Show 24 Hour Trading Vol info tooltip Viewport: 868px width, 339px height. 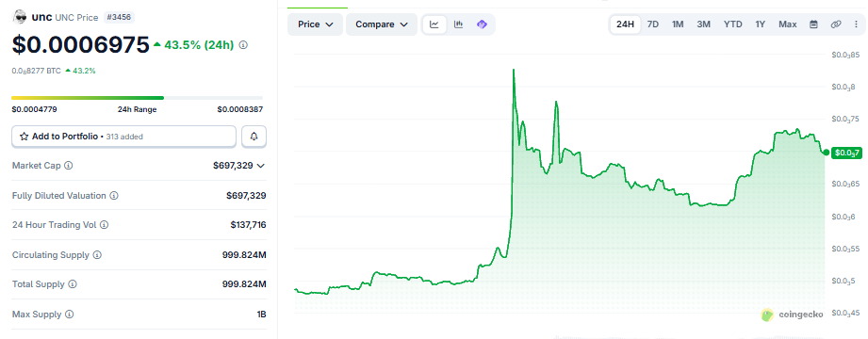[104, 225]
